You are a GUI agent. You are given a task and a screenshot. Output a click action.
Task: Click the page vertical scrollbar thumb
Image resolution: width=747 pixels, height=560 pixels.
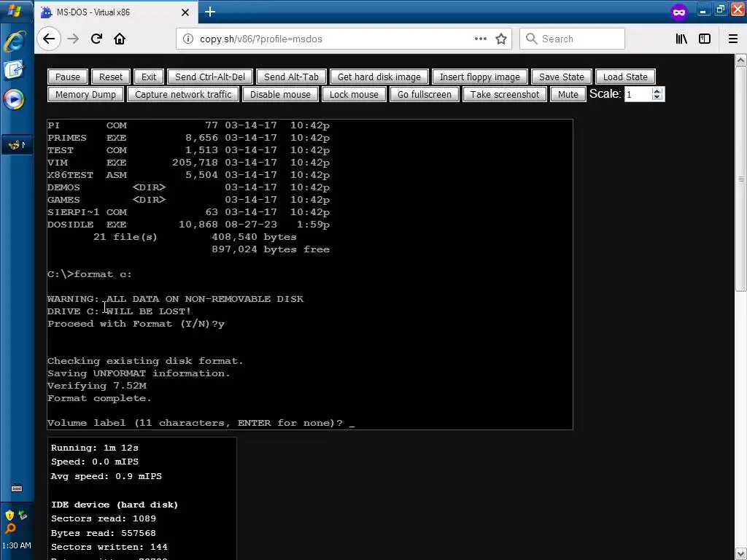[x=741, y=179]
